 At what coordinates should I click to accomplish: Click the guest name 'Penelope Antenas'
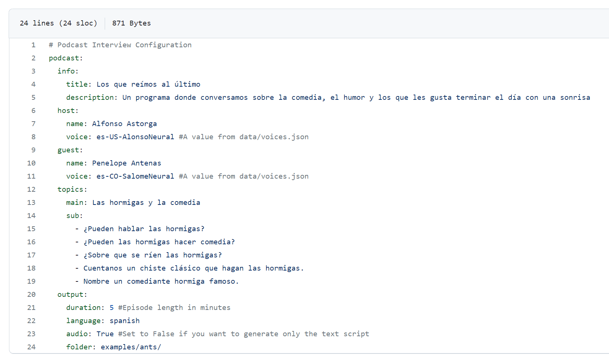tap(126, 163)
